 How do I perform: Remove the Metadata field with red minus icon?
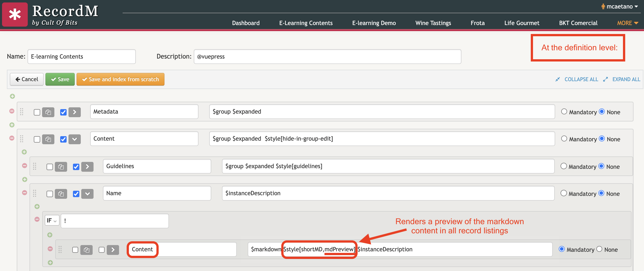coord(12,111)
